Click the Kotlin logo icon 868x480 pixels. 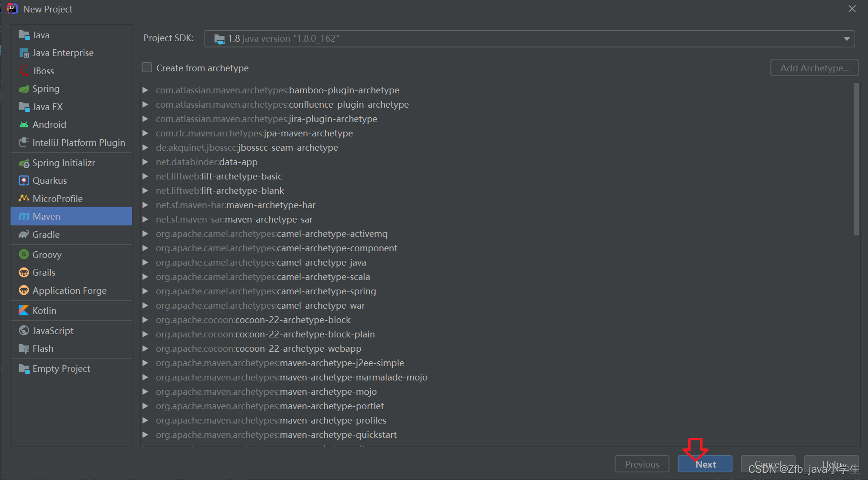[x=24, y=311]
